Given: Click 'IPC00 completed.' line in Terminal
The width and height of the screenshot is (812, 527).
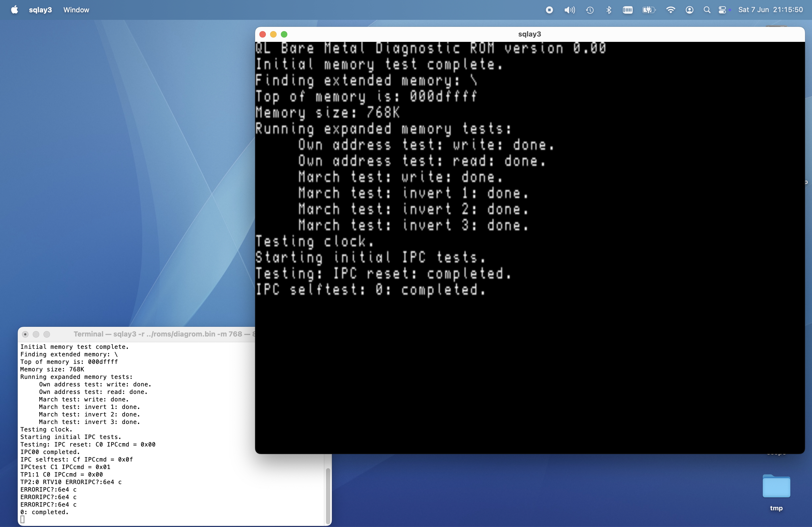Looking at the screenshot, I should click(x=50, y=452).
